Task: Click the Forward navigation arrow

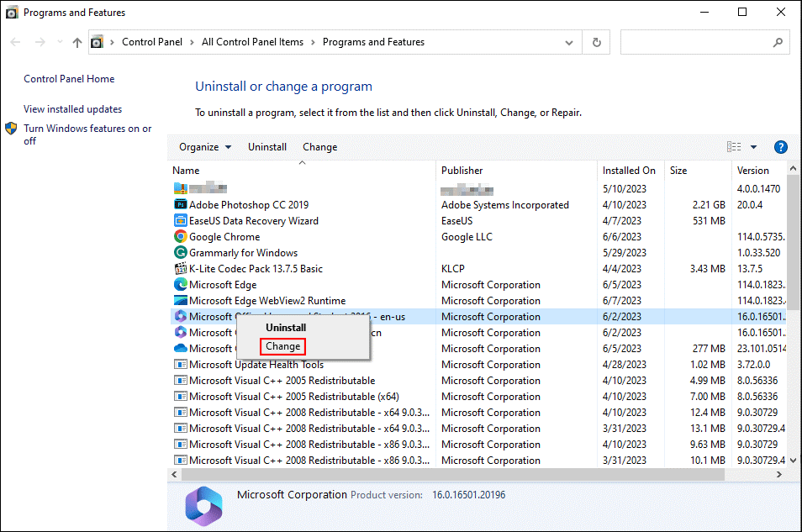Action: (40, 42)
